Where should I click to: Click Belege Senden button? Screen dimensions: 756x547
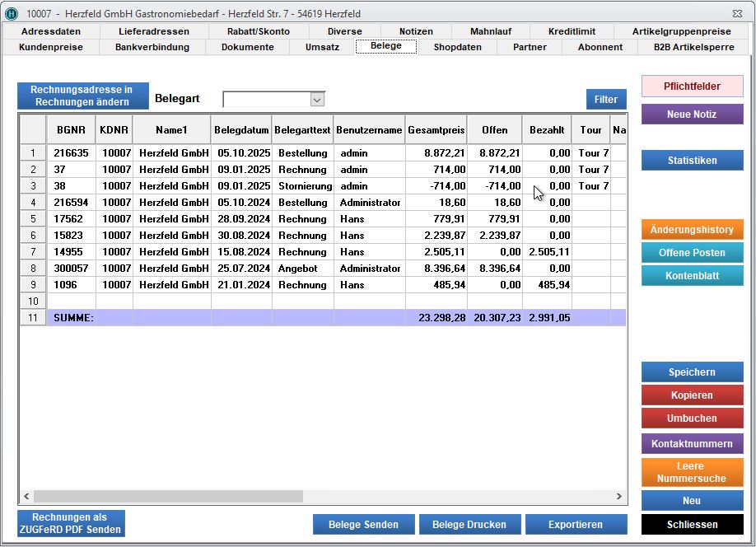pyautogui.click(x=363, y=525)
